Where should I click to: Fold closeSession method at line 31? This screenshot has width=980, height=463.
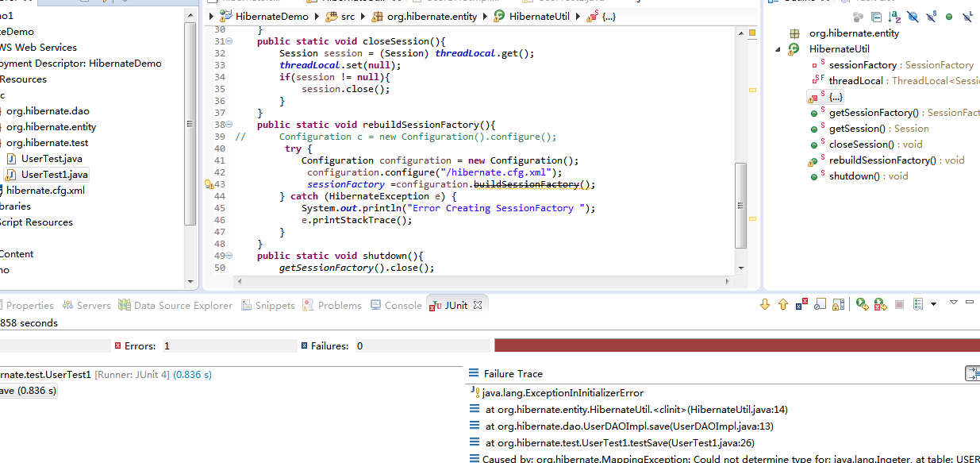(229, 41)
